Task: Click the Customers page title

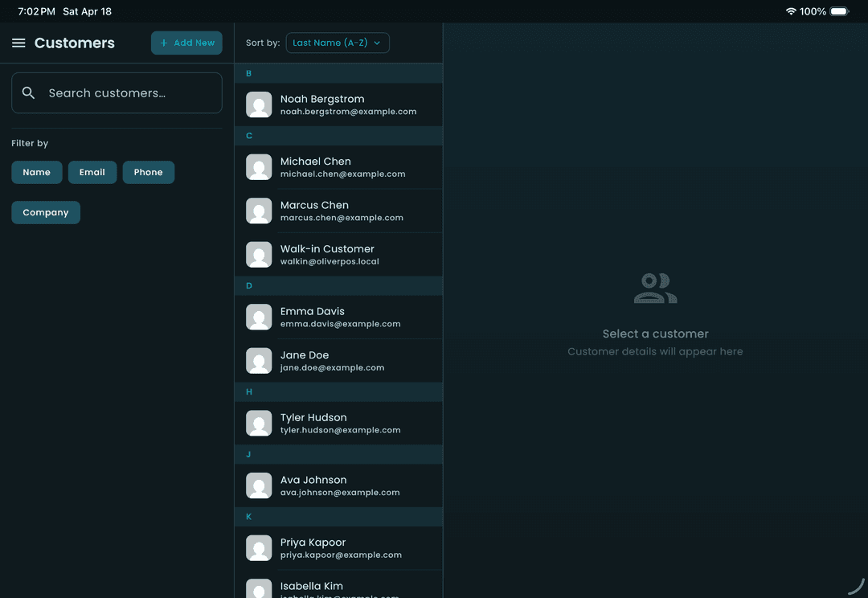Action: (75, 43)
